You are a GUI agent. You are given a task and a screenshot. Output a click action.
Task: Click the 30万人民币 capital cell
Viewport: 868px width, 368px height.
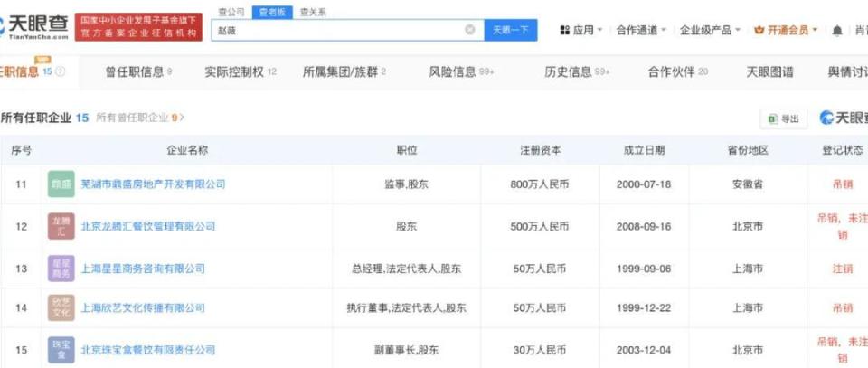click(540, 350)
